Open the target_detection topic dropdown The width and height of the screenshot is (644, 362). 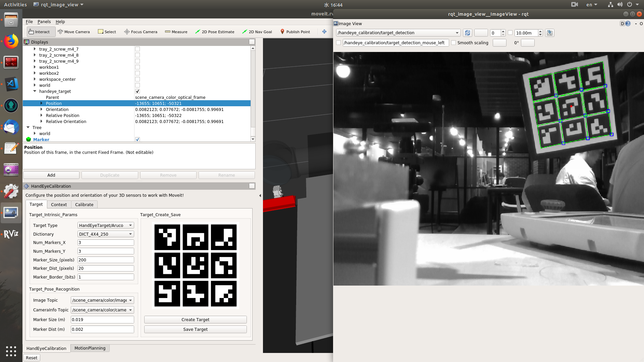pyautogui.click(x=457, y=33)
